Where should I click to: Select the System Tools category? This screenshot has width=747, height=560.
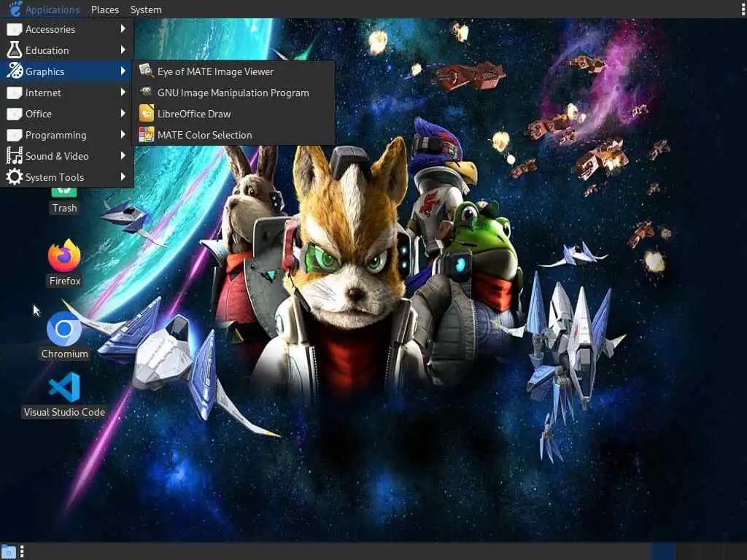pyautogui.click(x=66, y=176)
